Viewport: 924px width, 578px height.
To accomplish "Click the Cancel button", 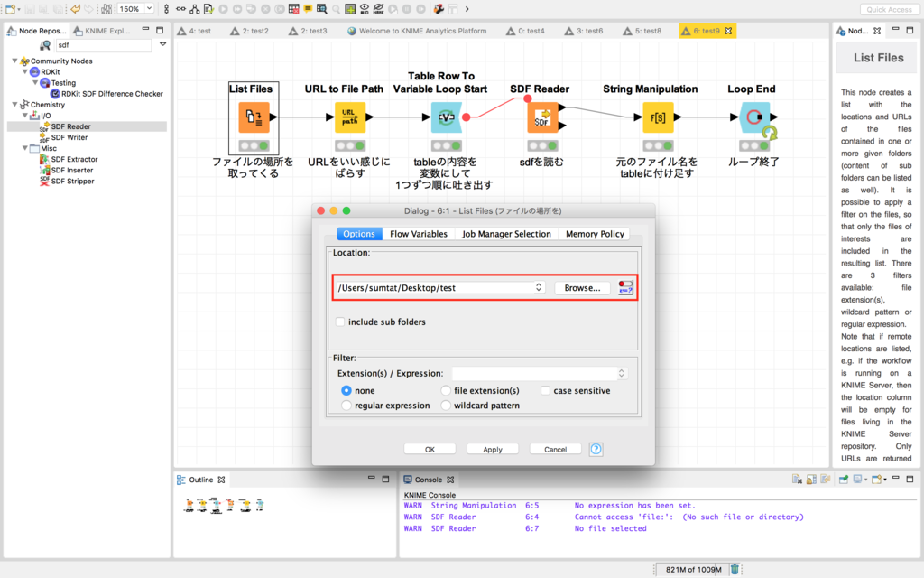I will tap(555, 450).
